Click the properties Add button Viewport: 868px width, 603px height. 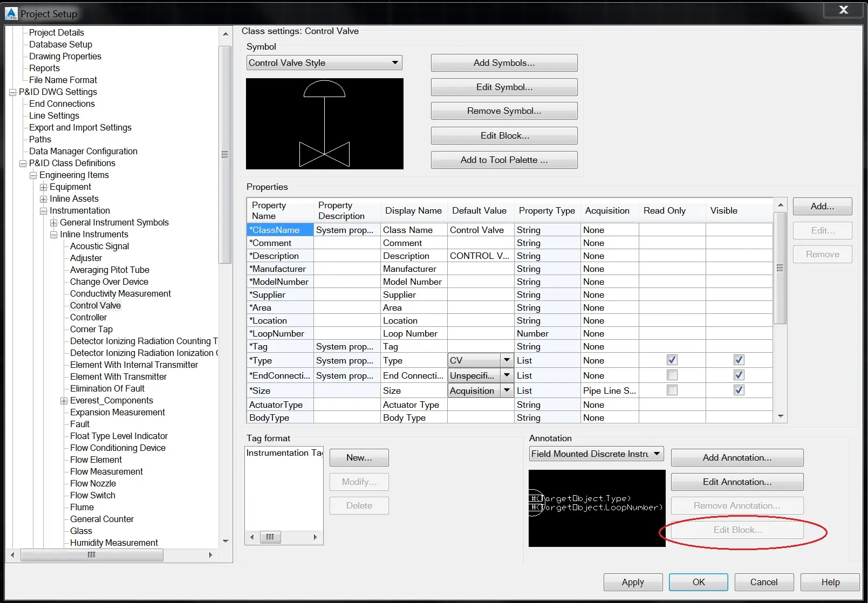coord(822,206)
